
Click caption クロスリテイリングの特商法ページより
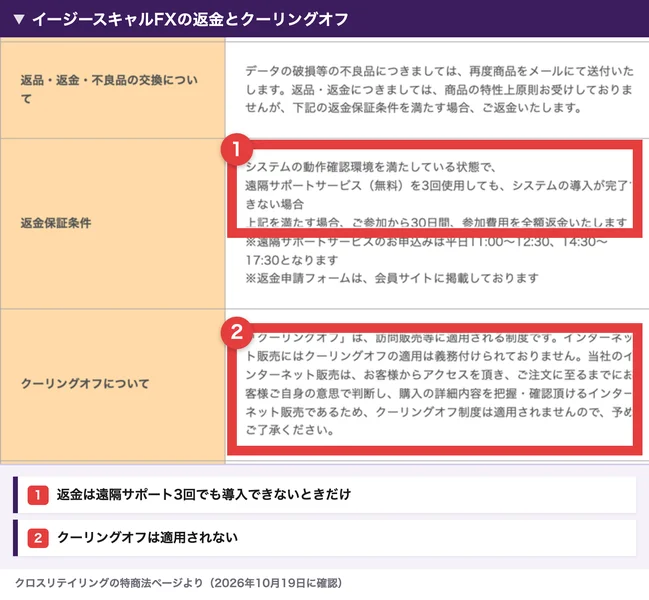[x=109, y=583]
